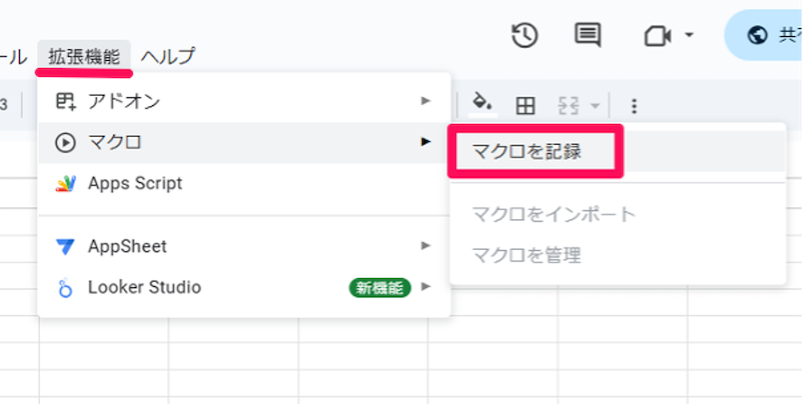Select the マクロ menu entry
Image resolution: width=804 pixels, height=404 pixels.
244,142
